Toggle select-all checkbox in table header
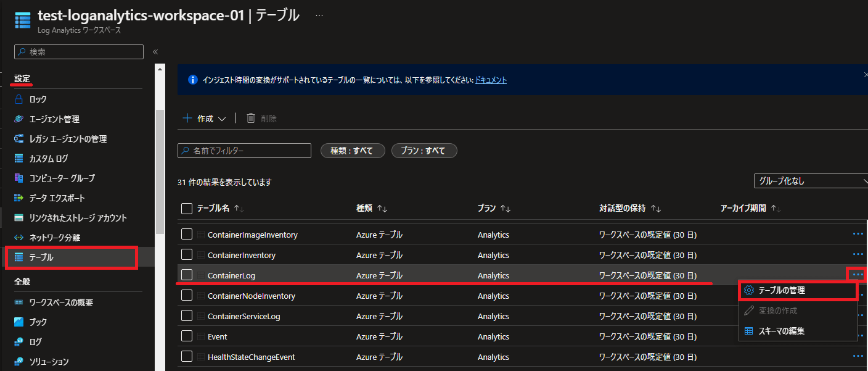This screenshot has width=868, height=371. click(187, 209)
